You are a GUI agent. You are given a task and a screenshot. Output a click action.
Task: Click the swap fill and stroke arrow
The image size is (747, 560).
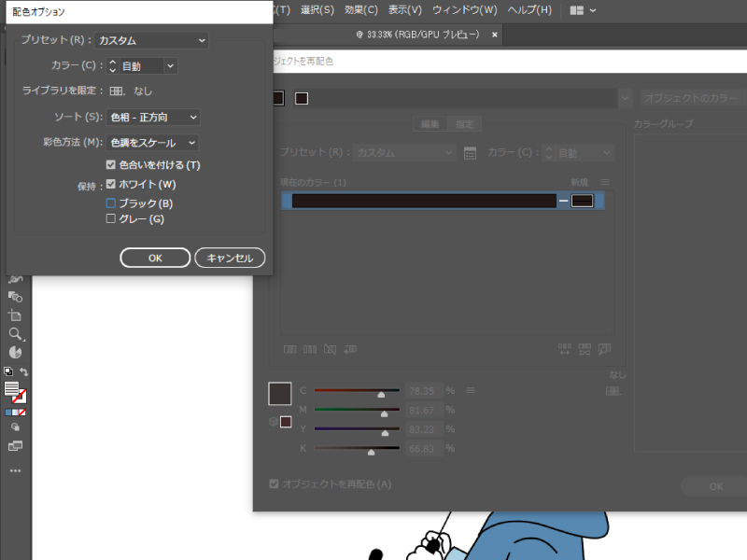(24, 371)
